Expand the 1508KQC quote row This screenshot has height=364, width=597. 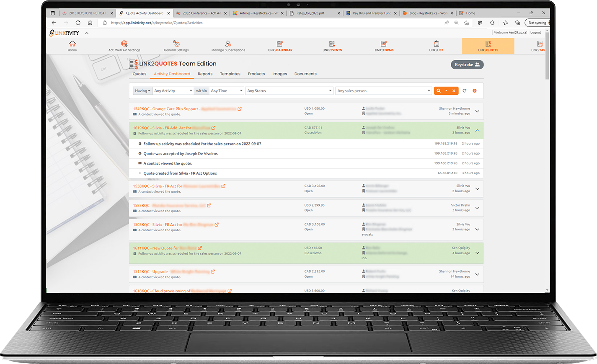(x=477, y=229)
